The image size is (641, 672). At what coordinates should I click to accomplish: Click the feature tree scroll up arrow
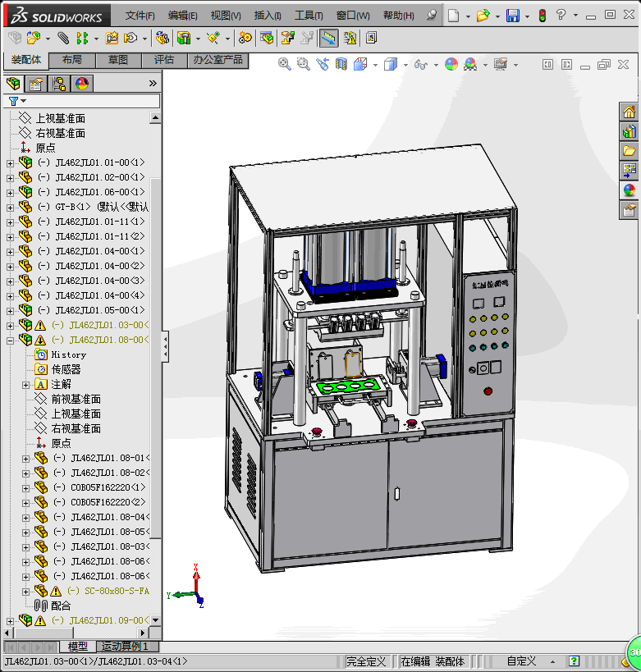tap(156, 118)
